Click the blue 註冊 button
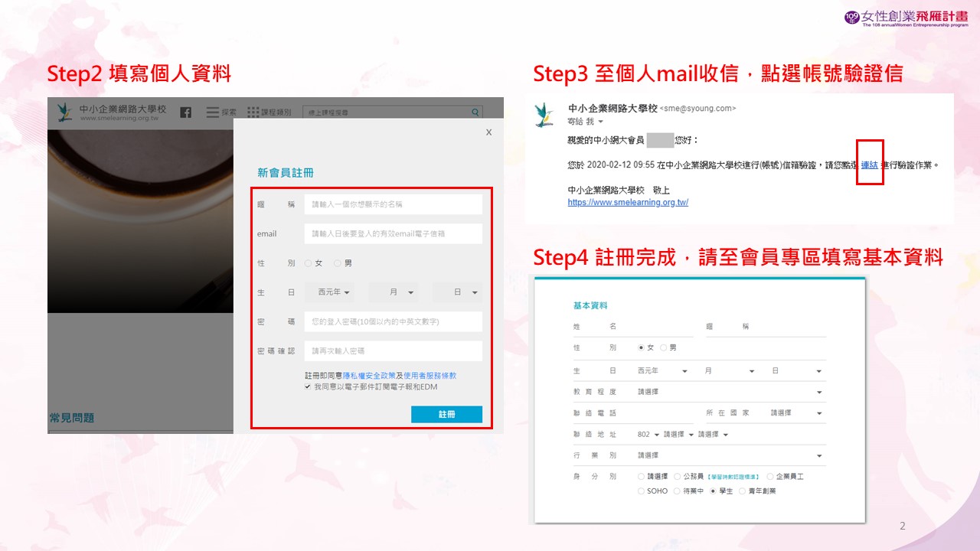 click(x=446, y=414)
